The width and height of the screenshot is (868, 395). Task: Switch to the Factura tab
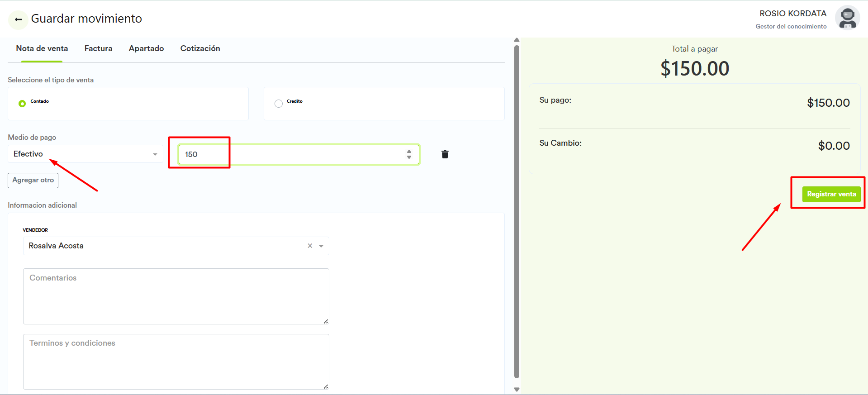point(98,48)
